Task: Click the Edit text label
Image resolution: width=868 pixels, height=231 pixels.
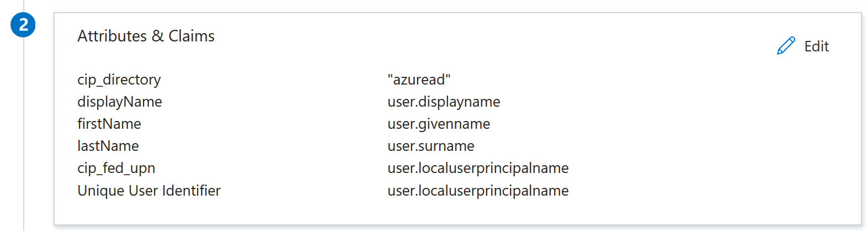Action: 816,46
